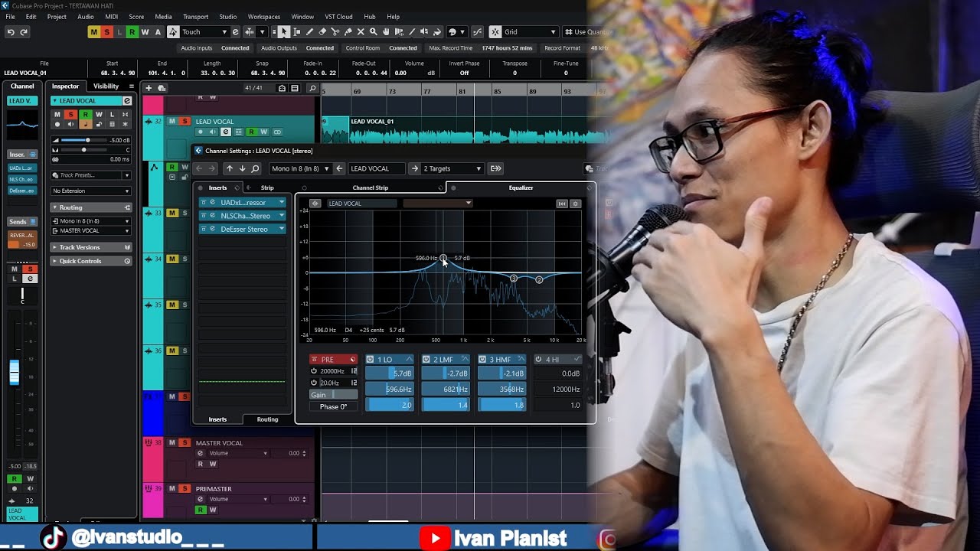Viewport: 980px width, 551px height.
Task: Click 596.6Hz frequency field of band 1
Action: click(x=390, y=389)
